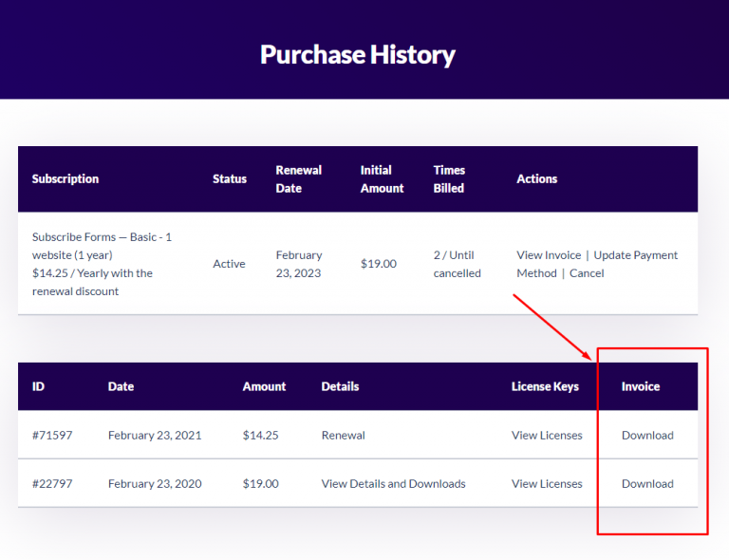The height and width of the screenshot is (560, 729).
Task: Open View Details and Downloads
Action: [393, 483]
